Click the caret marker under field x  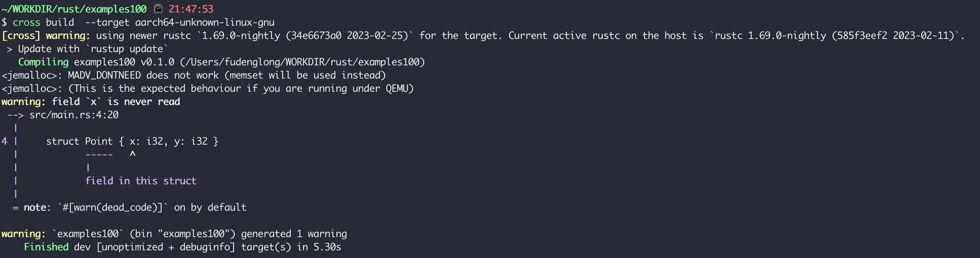tap(132, 154)
